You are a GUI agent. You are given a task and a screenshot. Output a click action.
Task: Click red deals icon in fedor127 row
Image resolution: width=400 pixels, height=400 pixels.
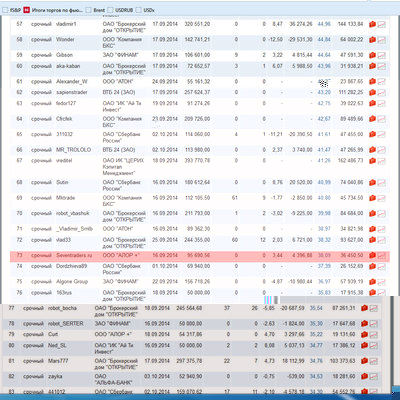click(x=372, y=103)
